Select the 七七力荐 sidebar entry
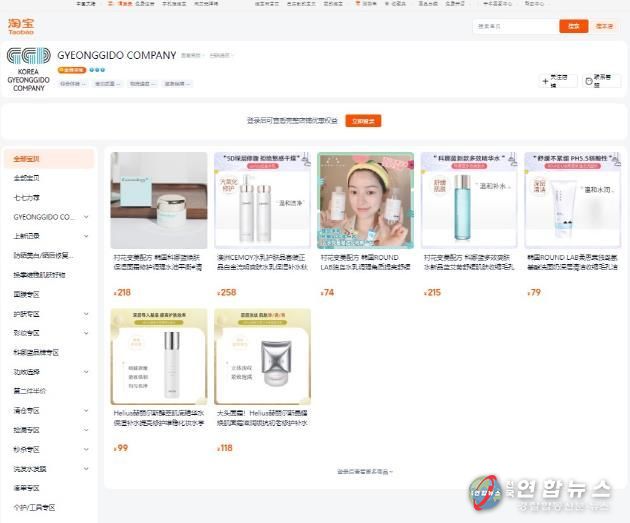The image size is (630, 523). click(x=27, y=198)
